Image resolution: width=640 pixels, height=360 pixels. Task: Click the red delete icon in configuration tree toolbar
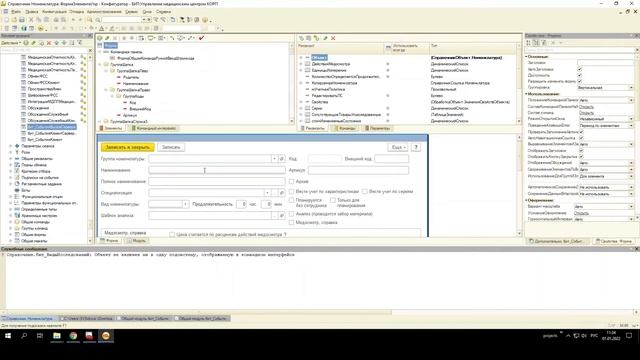point(49,43)
